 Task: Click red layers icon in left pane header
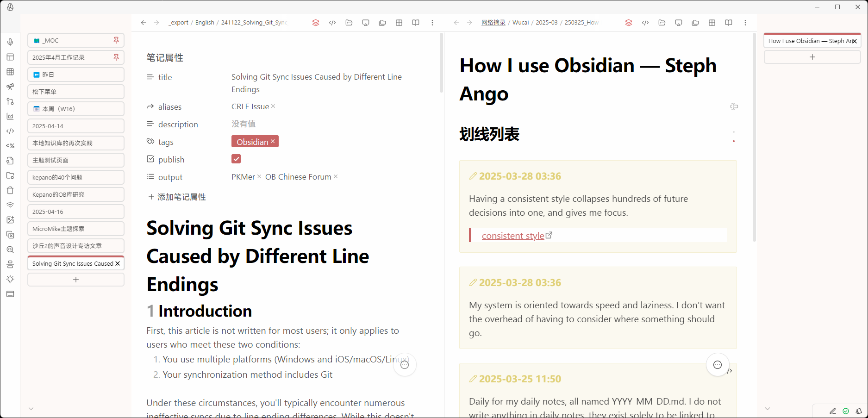pyautogui.click(x=316, y=23)
